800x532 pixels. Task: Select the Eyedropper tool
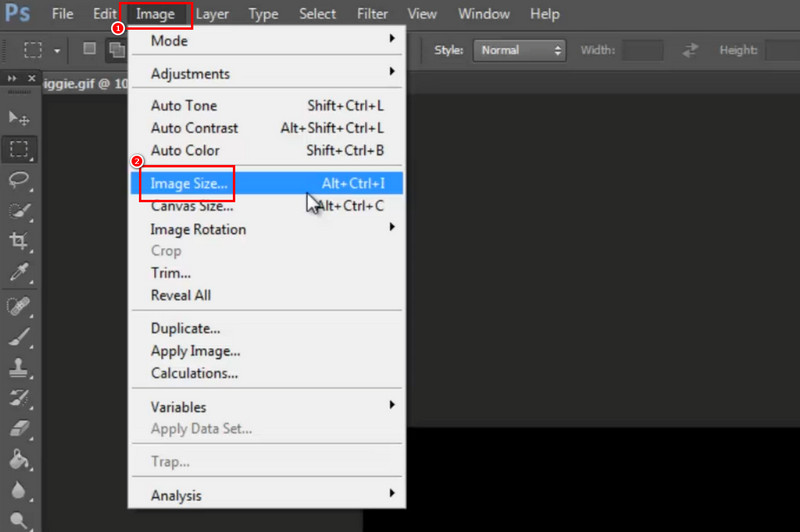[x=18, y=272]
